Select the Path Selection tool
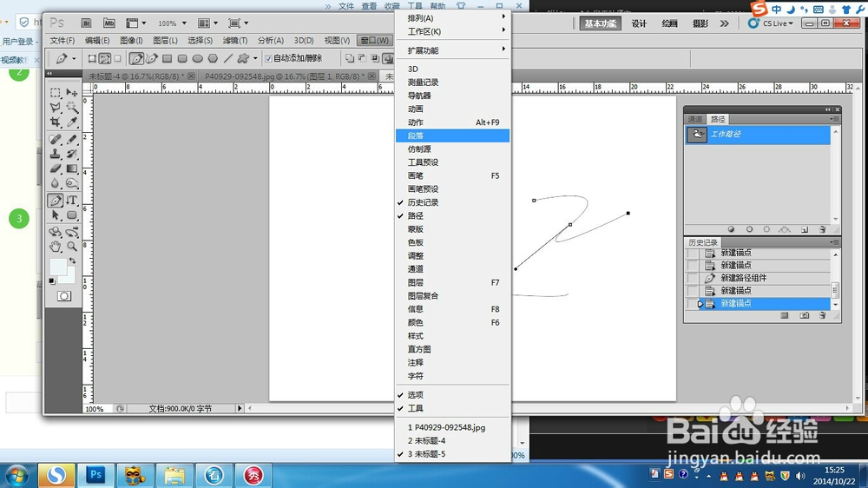 (56, 215)
